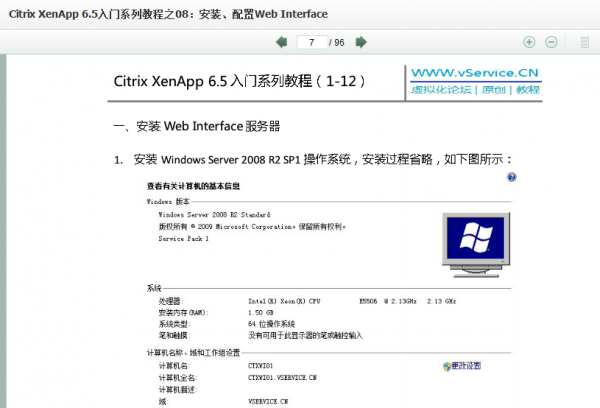Click the full name CTXWI01.VSERVICE.CN
The image size is (600, 408).
tap(282, 378)
